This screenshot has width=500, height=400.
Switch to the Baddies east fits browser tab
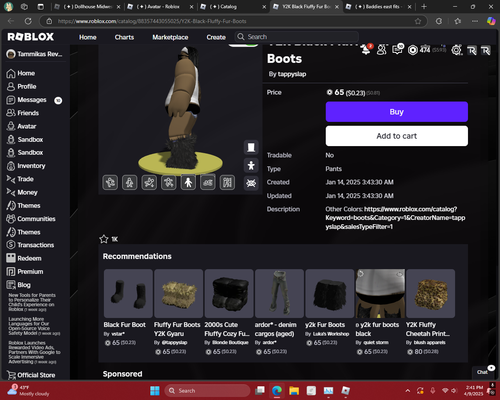tap(378, 7)
